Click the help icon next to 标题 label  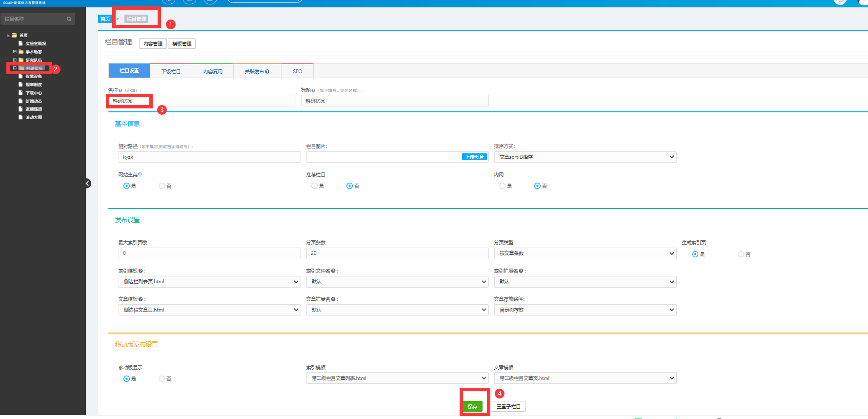313,90
